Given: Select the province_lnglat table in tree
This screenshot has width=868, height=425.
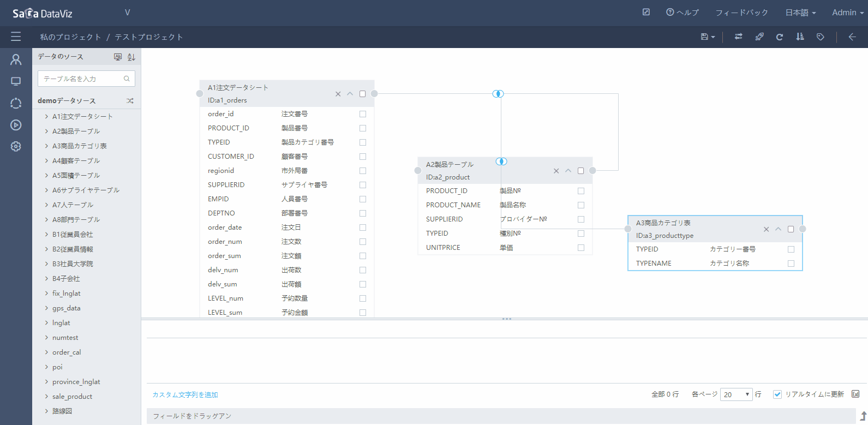Looking at the screenshot, I should 76,381.
